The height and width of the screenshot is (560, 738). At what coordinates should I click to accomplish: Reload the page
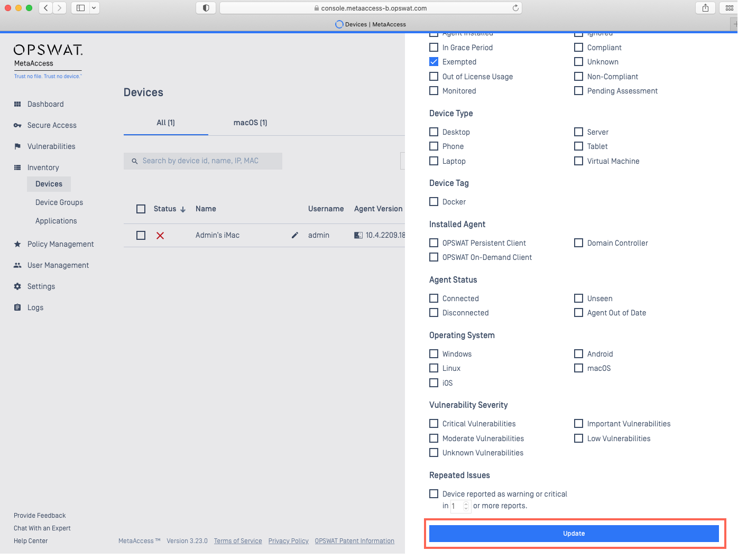point(515,8)
